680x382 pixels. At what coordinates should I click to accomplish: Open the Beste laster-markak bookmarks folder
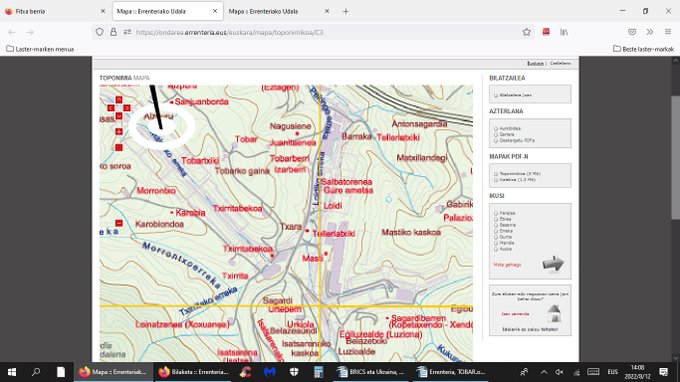point(644,49)
